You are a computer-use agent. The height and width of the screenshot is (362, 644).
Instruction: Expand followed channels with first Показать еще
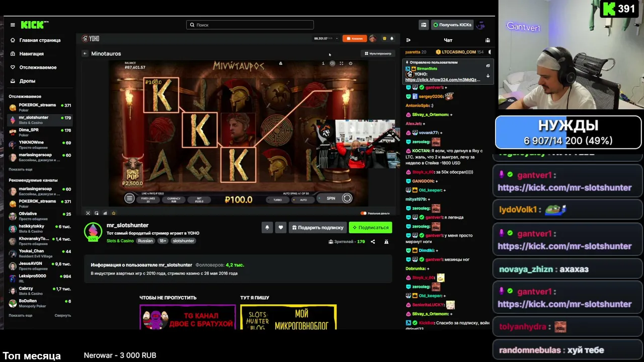20,169
